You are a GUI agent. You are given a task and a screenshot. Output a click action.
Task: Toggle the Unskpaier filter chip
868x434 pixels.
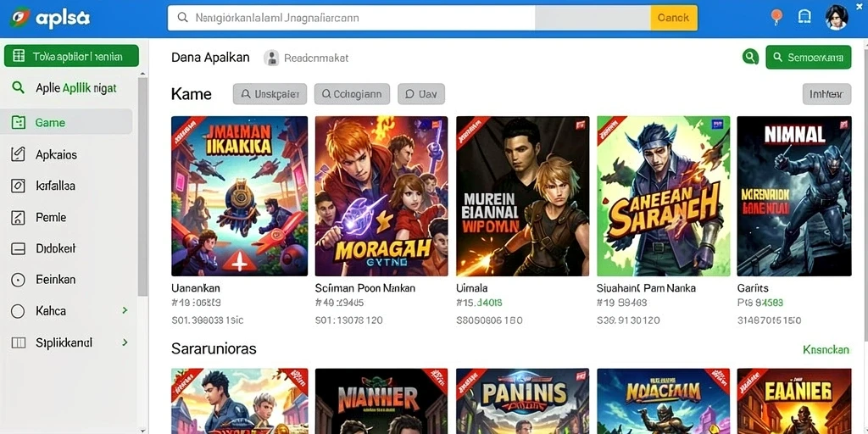point(270,94)
